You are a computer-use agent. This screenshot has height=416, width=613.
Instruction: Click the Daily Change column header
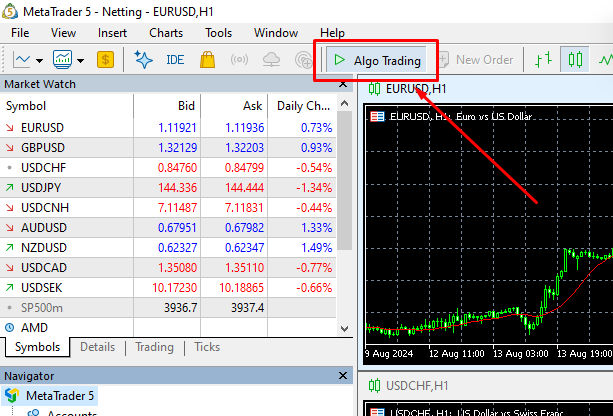click(x=302, y=106)
